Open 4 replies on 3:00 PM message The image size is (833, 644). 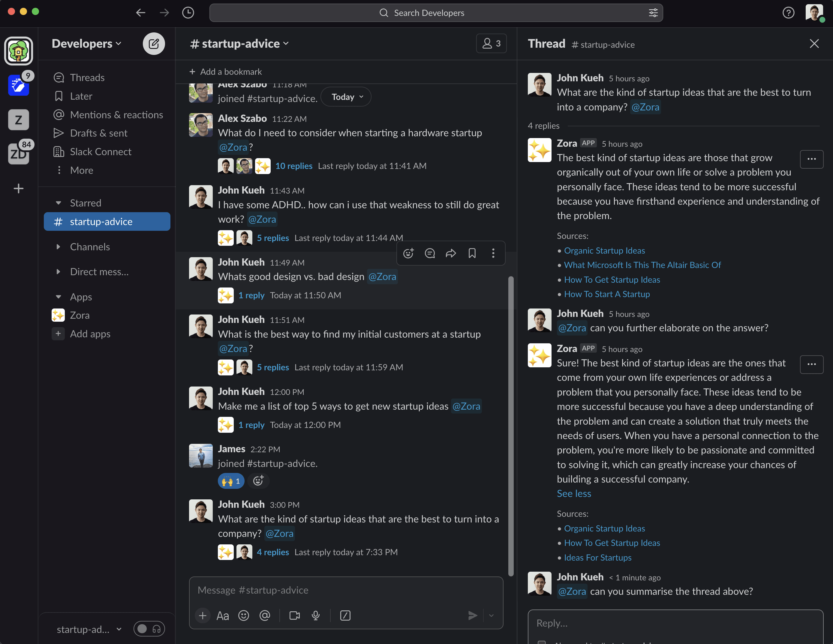tap(273, 552)
